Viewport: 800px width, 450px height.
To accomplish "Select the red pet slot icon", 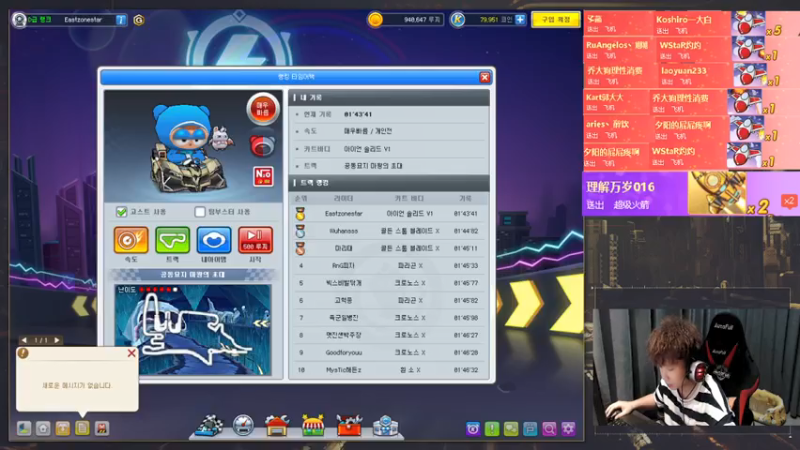I will pos(263,146).
